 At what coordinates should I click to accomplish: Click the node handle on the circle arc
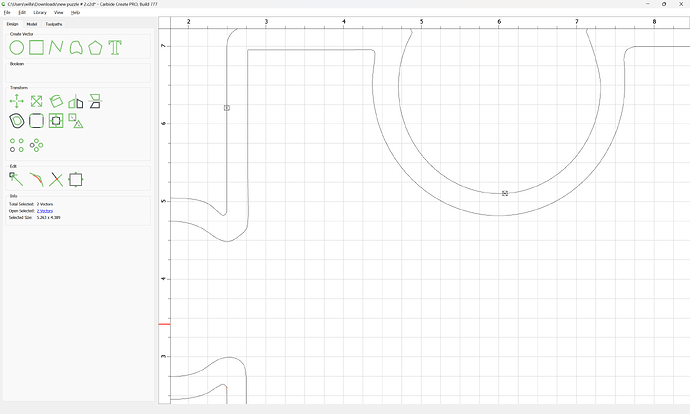pyautogui.click(x=505, y=193)
